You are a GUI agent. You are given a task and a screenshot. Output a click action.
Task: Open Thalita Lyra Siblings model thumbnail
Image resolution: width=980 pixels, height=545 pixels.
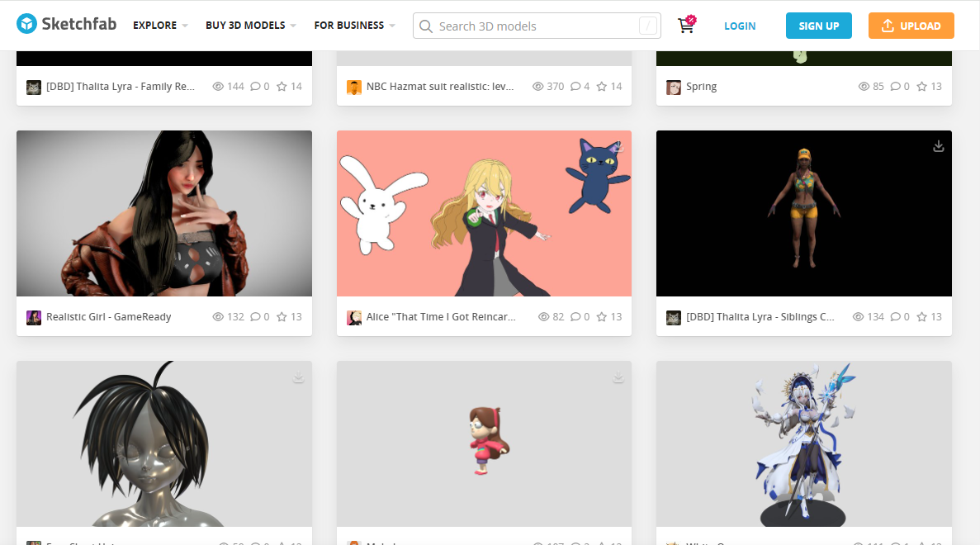[x=804, y=213]
